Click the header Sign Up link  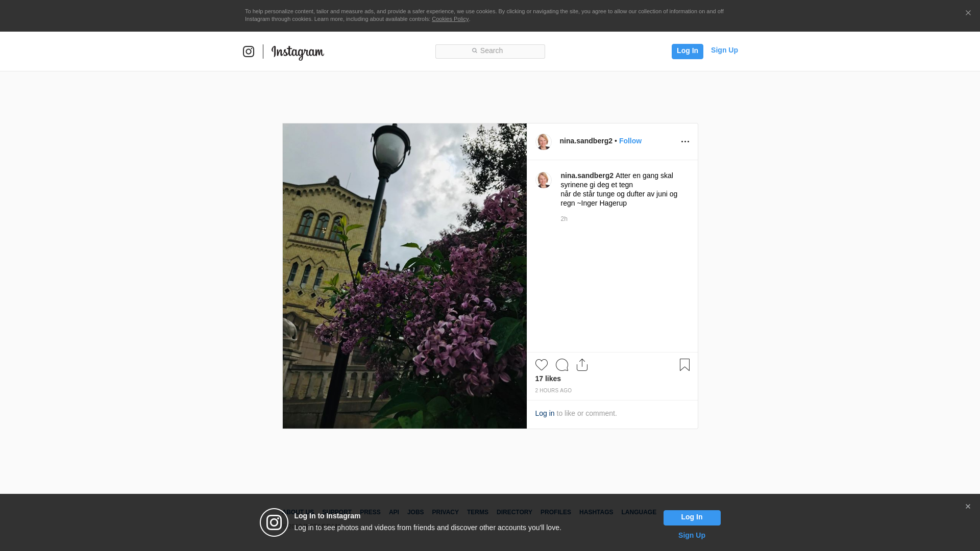click(x=724, y=50)
